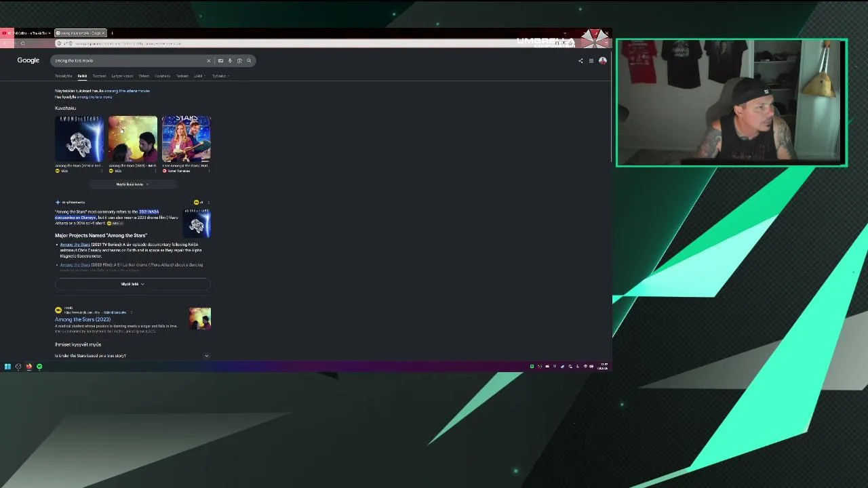Open the on-screen keyboard icon in search bar
This screenshot has height=488, width=868.
pyautogui.click(x=220, y=61)
